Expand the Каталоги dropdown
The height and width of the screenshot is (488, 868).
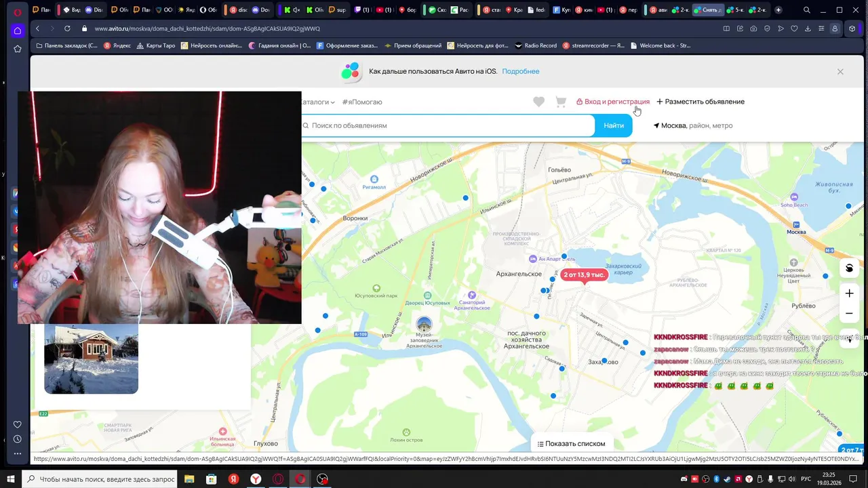pos(318,102)
